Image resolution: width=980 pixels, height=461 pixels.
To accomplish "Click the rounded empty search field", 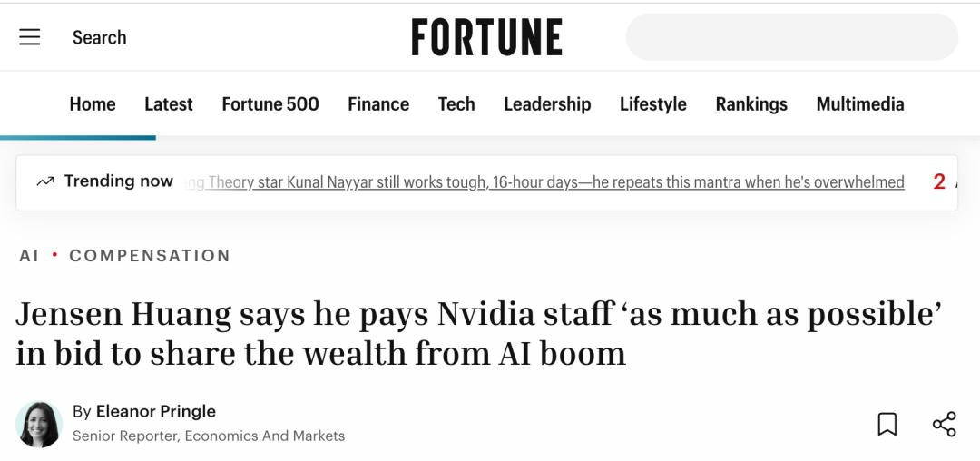I will pyautogui.click(x=792, y=37).
